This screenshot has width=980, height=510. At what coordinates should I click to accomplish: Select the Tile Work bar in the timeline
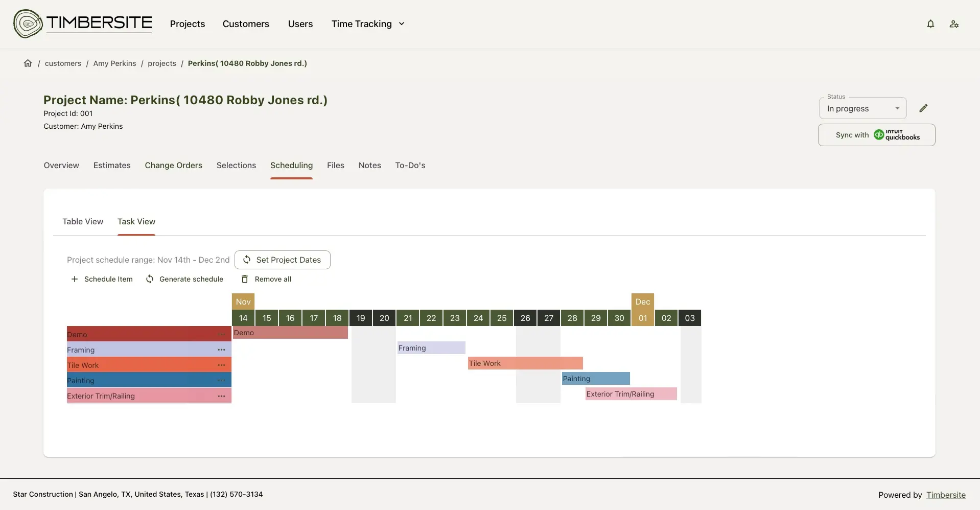click(525, 363)
